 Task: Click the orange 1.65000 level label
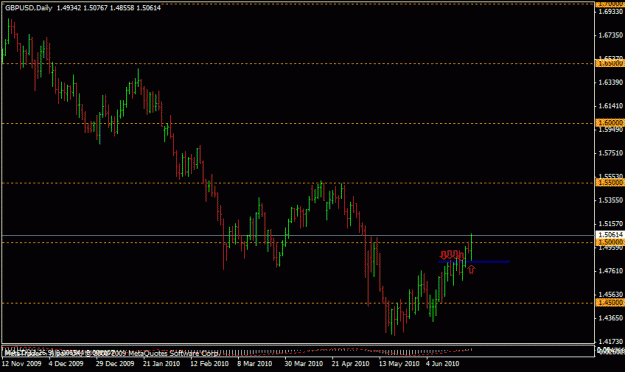610,63
